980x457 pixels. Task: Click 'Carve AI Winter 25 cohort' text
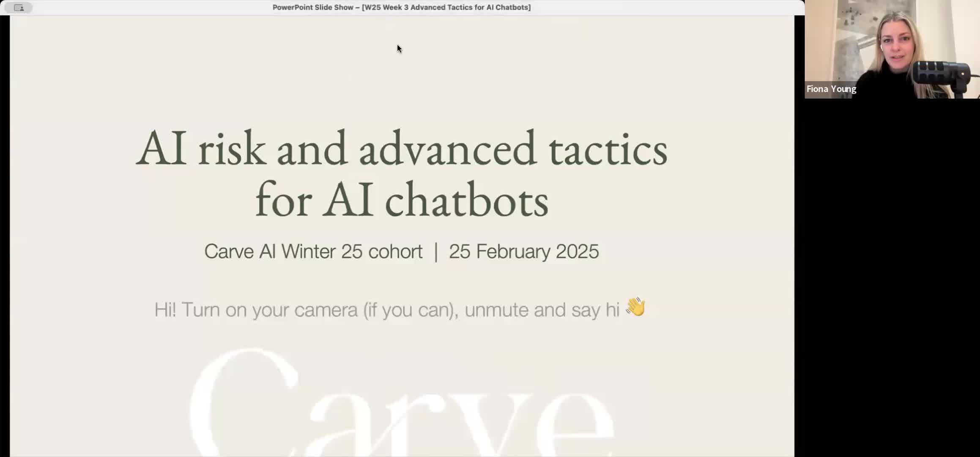[313, 251]
